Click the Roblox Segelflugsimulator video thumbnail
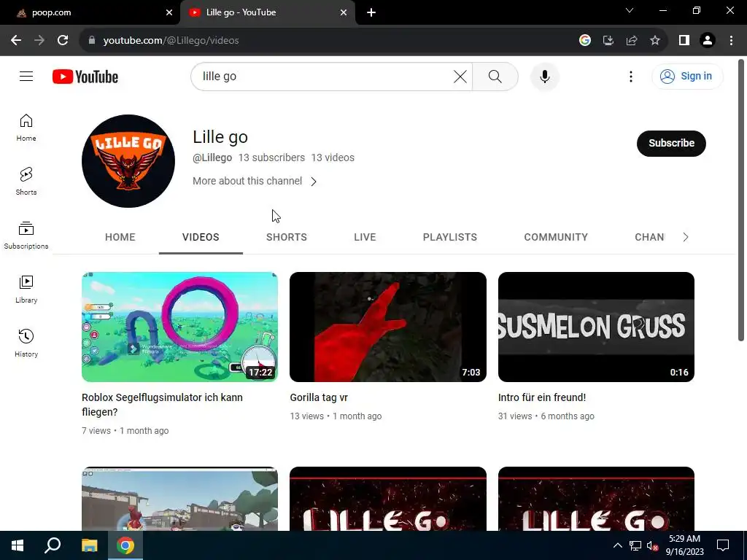 coord(179,327)
